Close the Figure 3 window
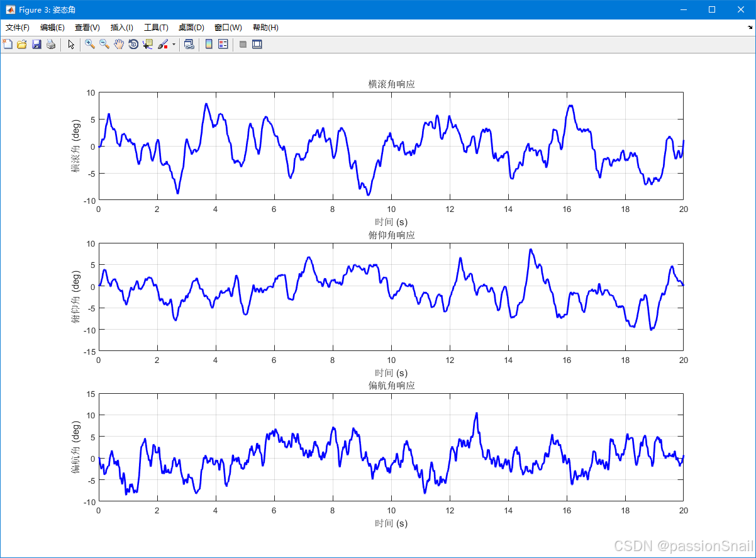756x558 pixels. coord(741,9)
